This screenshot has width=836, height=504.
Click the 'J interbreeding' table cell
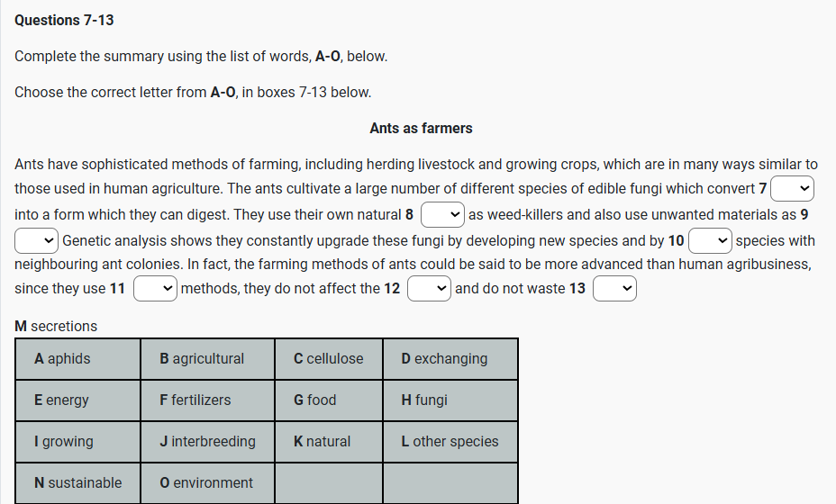[207, 442]
